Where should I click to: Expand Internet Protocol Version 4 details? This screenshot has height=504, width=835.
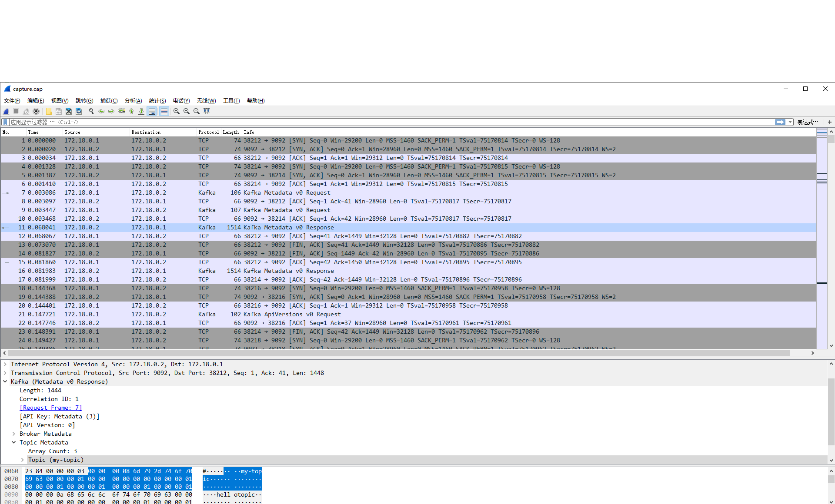tap(5, 364)
